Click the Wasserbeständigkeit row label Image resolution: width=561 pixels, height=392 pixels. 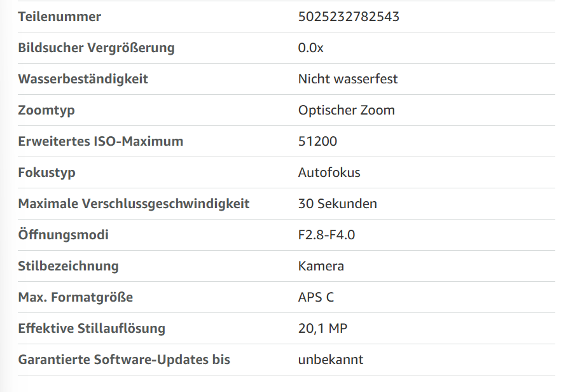83,79
